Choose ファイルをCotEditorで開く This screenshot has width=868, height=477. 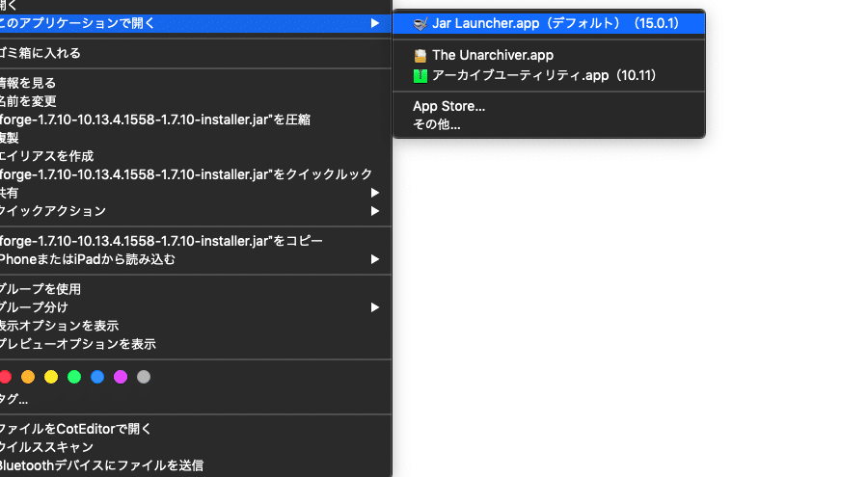[x=196, y=428]
